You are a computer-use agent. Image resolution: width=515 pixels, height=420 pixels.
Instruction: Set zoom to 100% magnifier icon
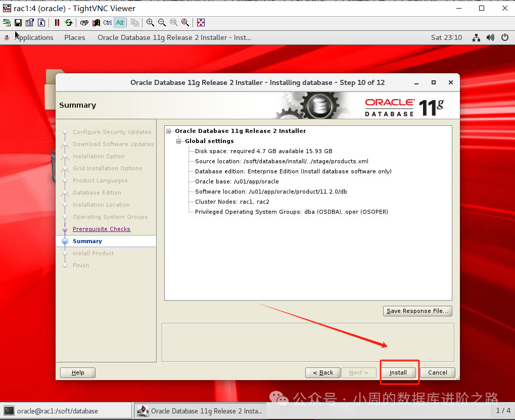(174, 23)
